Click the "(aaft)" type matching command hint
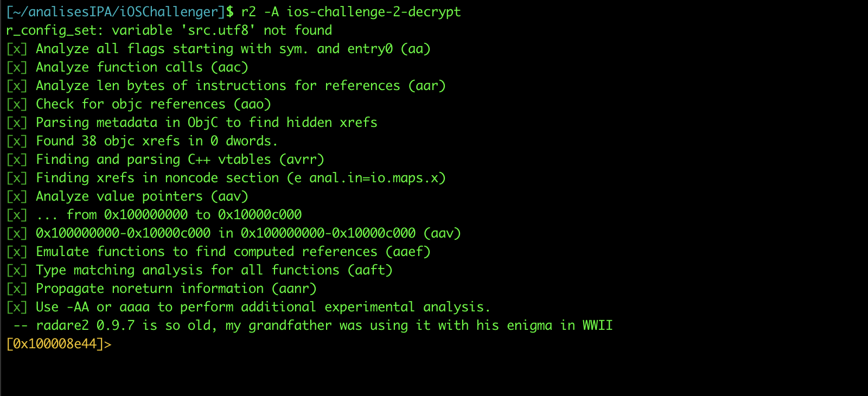The image size is (868, 396). click(x=370, y=270)
